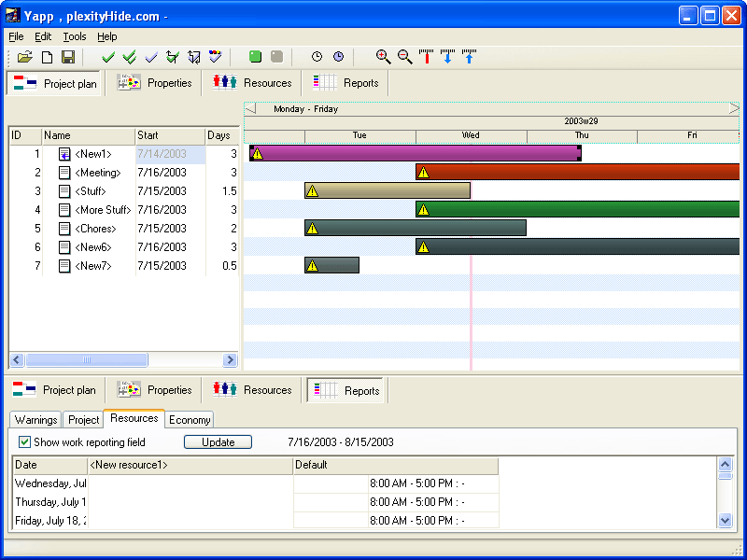Select the <New6> task name
This screenshot has height=560, width=747.
click(93, 247)
